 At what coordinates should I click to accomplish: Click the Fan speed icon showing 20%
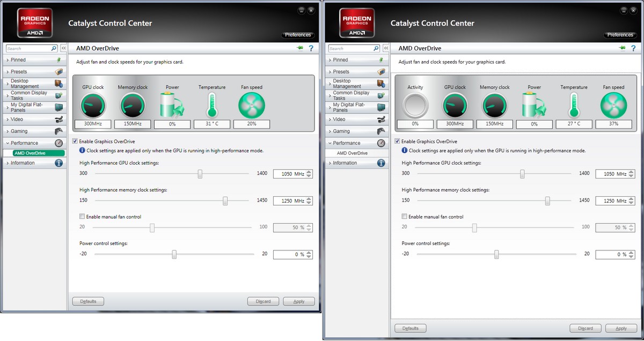coord(251,105)
